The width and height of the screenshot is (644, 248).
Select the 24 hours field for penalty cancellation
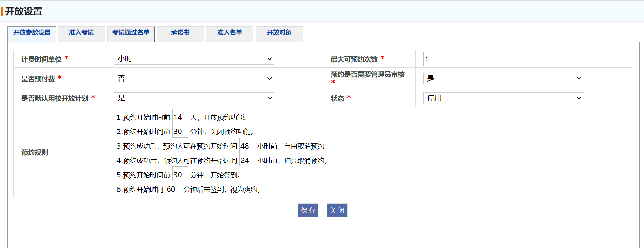247,161
